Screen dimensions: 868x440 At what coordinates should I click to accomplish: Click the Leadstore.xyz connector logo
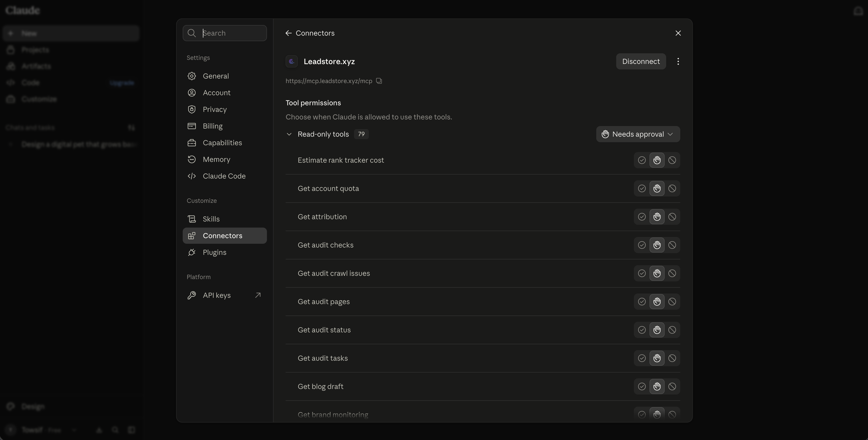click(x=292, y=61)
